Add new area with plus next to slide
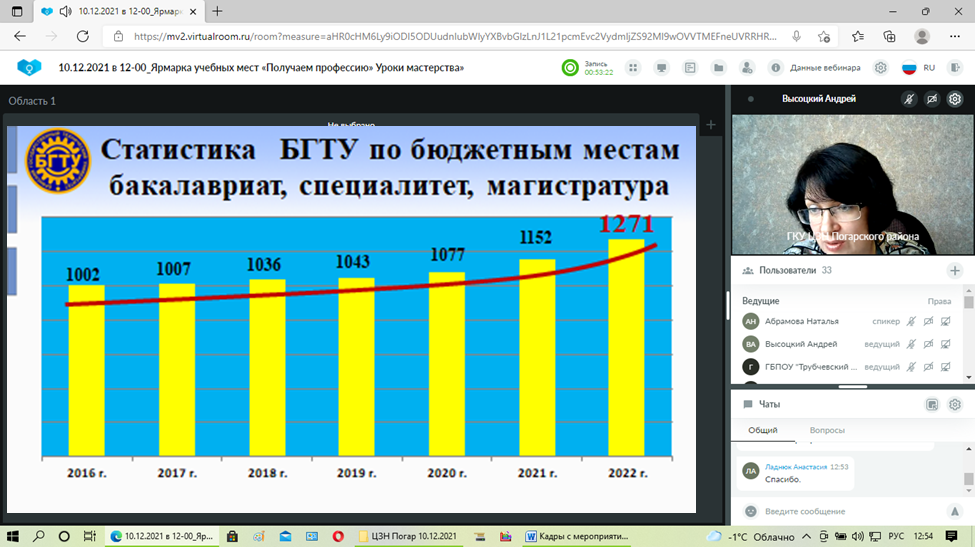This screenshot has height=547, width=975. click(711, 125)
